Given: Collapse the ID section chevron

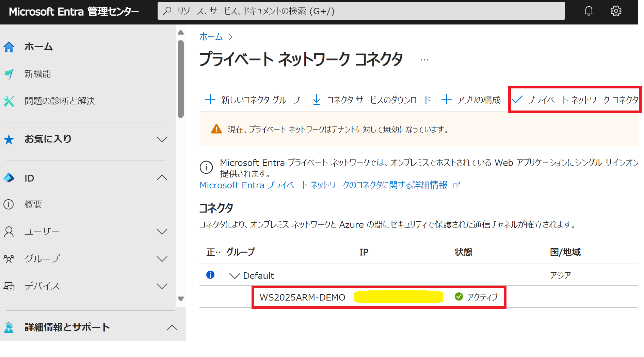Looking at the screenshot, I should click(162, 178).
